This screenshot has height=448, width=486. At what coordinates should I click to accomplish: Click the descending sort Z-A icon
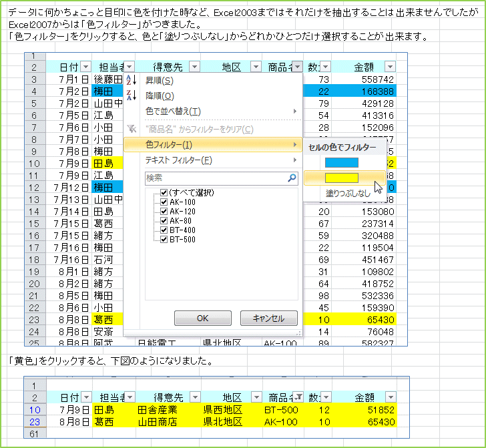pos(132,95)
